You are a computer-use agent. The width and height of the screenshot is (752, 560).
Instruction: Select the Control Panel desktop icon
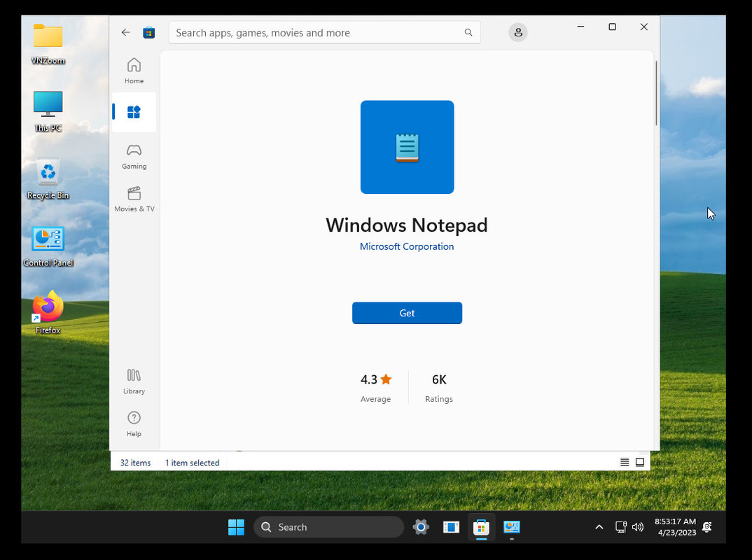point(48,246)
